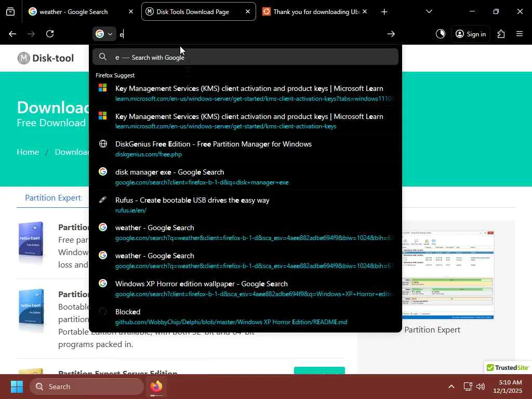Click the Disk-tool logo
The width and height of the screenshot is (532, 399).
click(x=46, y=58)
